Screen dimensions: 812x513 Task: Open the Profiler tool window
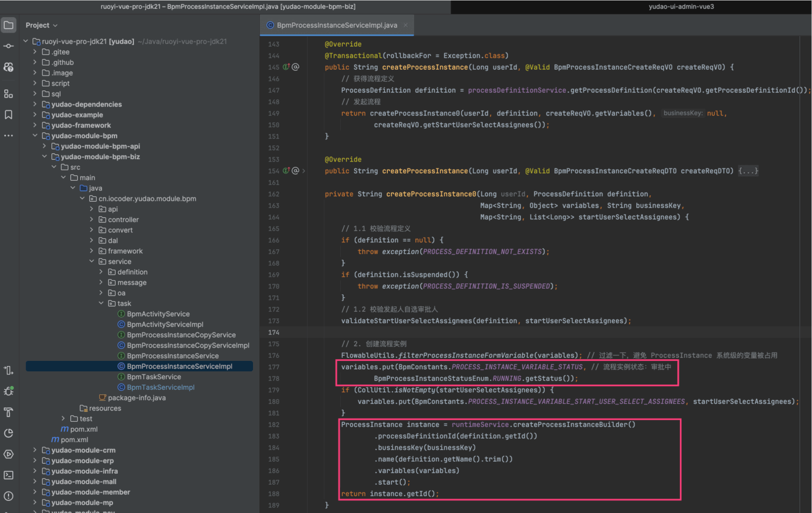[x=8, y=433]
